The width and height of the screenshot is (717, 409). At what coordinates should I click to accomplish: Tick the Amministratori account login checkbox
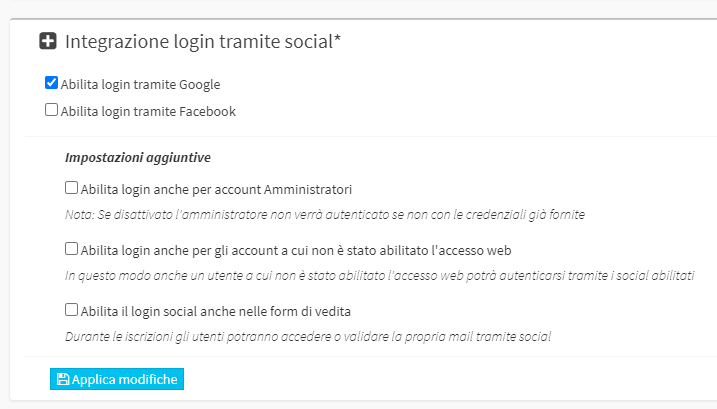coord(71,188)
